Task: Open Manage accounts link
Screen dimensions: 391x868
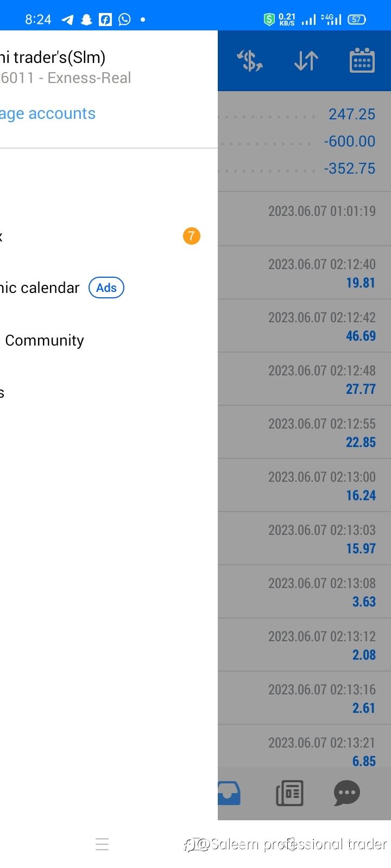Action: coord(48,113)
